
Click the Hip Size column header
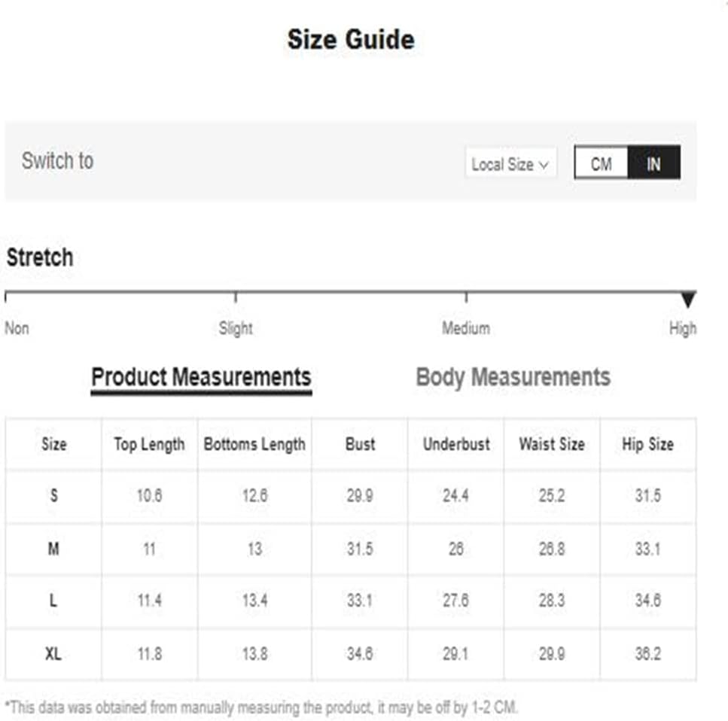click(647, 444)
